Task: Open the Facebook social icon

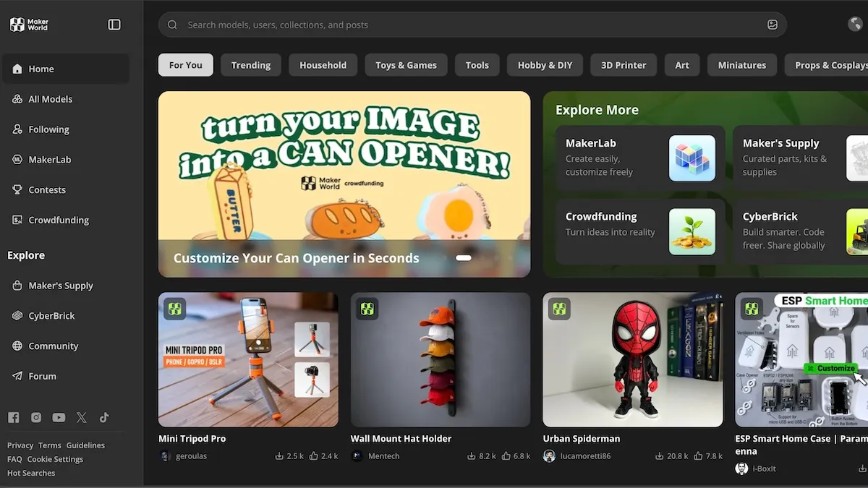Action: click(x=13, y=417)
